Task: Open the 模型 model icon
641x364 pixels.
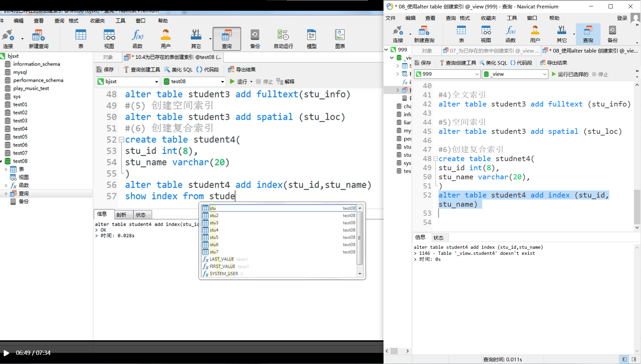Action: click(x=311, y=39)
